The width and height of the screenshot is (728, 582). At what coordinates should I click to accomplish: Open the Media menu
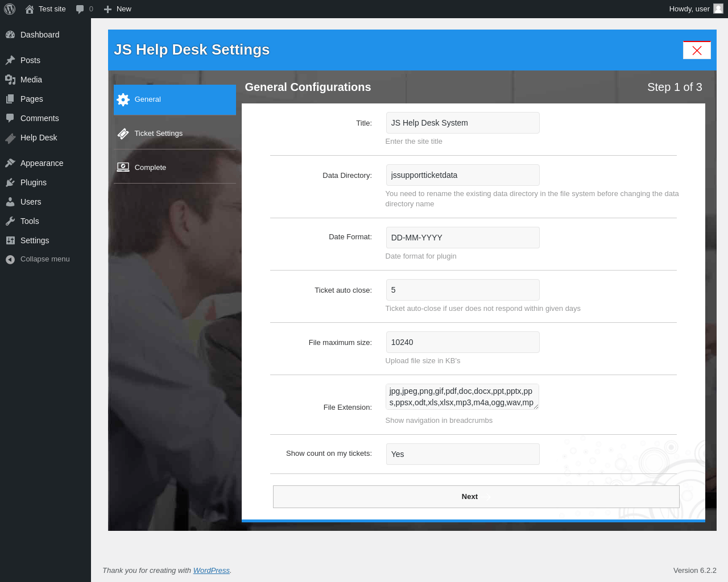point(45,80)
